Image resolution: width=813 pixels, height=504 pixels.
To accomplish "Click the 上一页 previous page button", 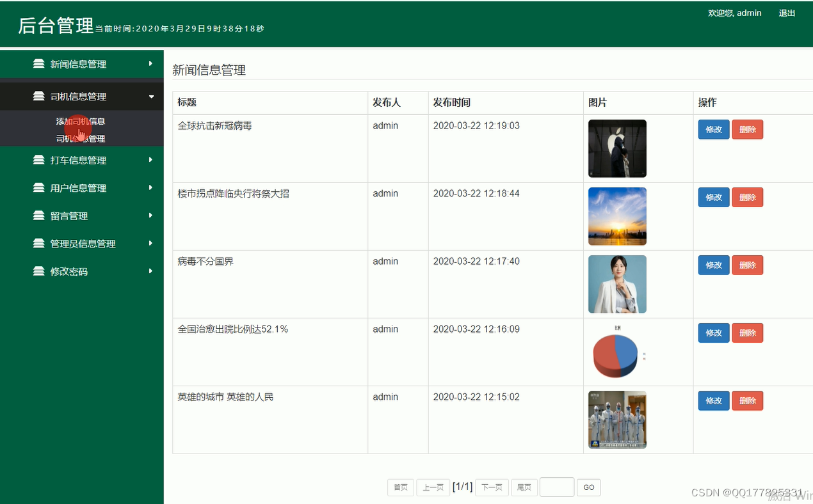I will tap(433, 487).
